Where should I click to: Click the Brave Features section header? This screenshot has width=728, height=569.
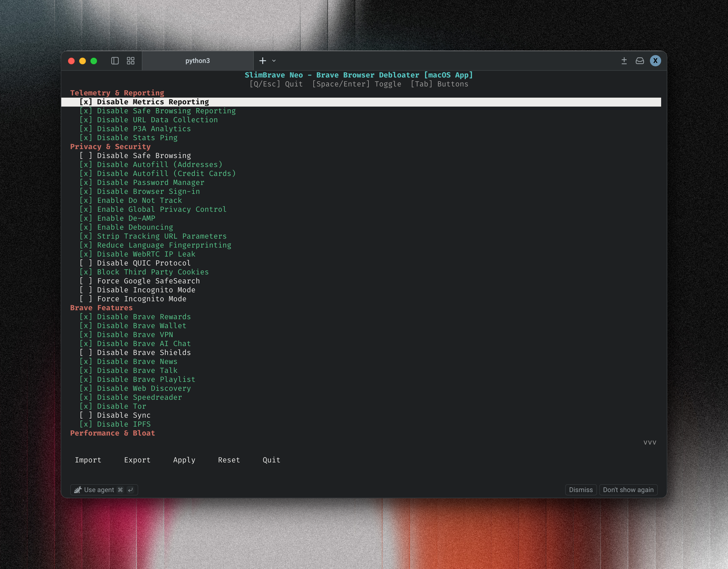click(101, 308)
